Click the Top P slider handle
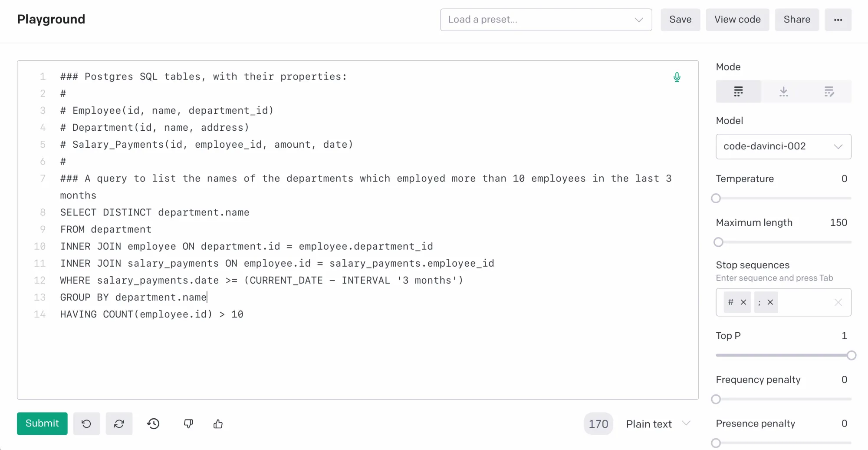 tap(852, 355)
